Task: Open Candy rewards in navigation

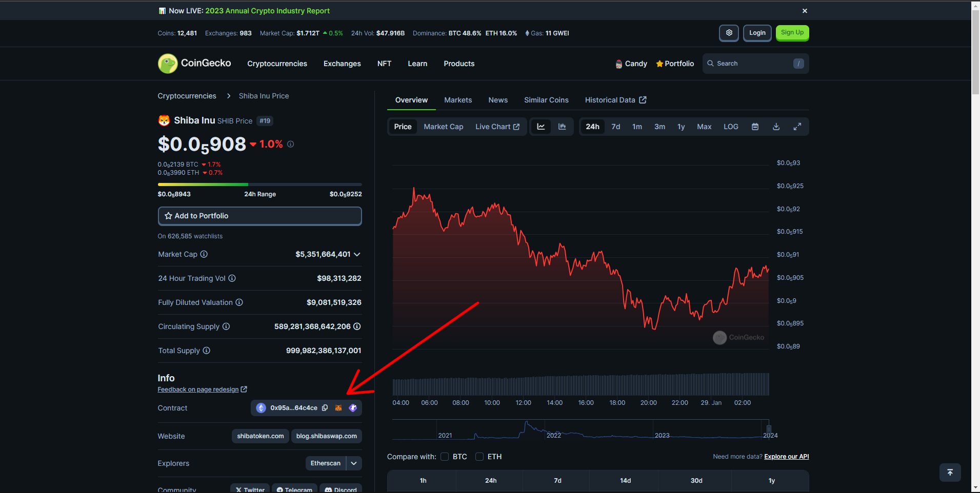Action: pyautogui.click(x=631, y=64)
